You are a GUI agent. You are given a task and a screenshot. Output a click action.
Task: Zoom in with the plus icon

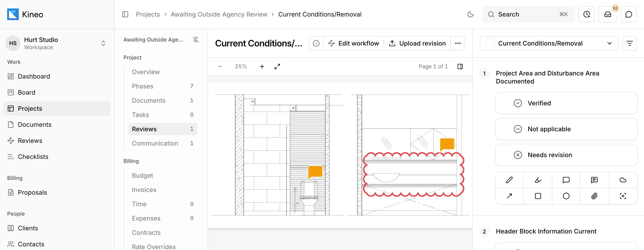[262, 66]
